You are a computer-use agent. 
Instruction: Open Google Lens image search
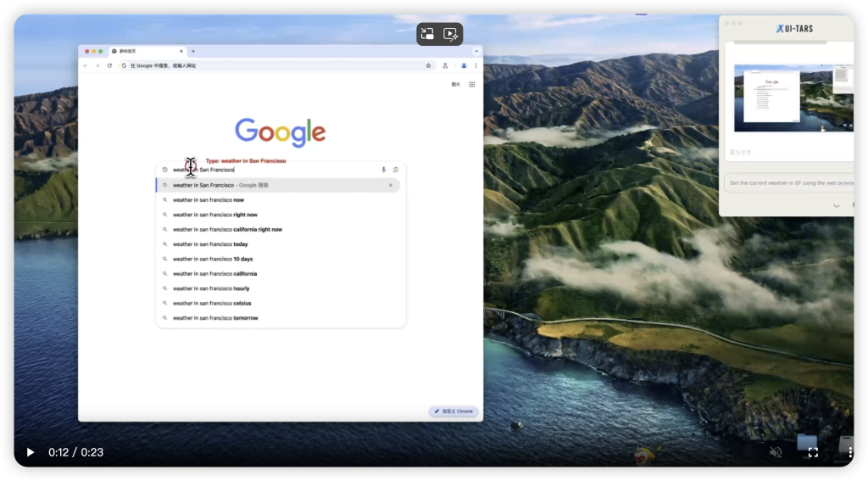(396, 170)
